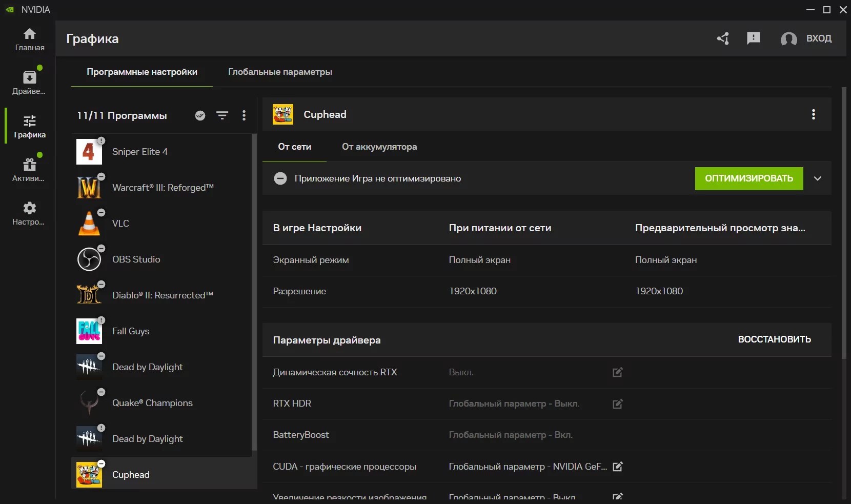Click the 11/11 Программы heading
The image size is (851, 504).
click(122, 116)
